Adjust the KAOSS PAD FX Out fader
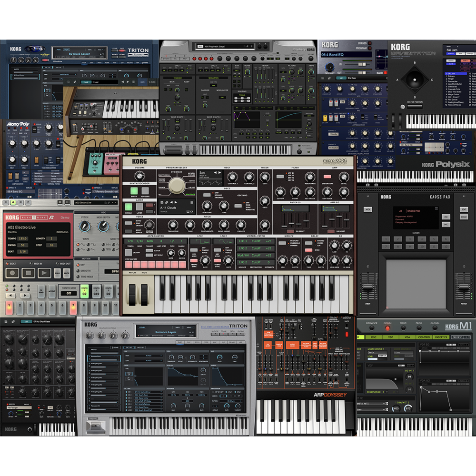Image resolution: width=476 pixels, height=476 pixels. (464, 286)
